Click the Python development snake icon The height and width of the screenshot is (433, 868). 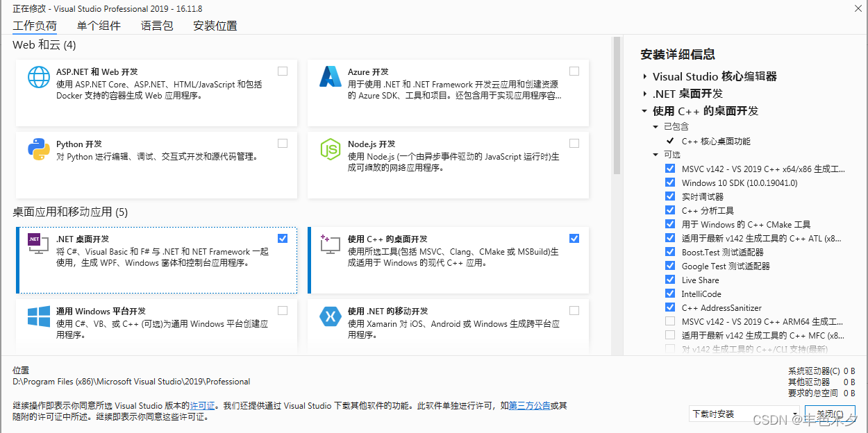click(38, 149)
